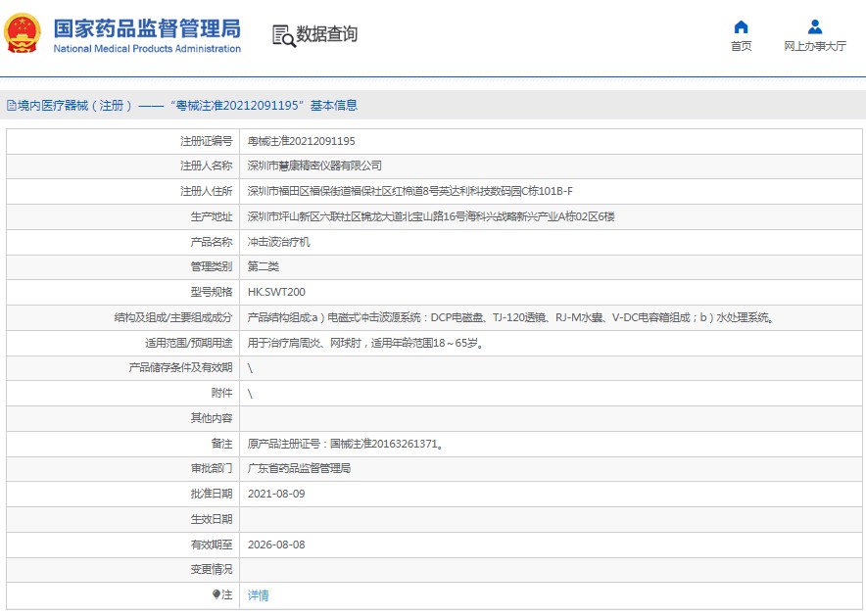Click the 生效日期 row label
Image resolution: width=866 pixels, height=616 pixels.
(x=212, y=519)
